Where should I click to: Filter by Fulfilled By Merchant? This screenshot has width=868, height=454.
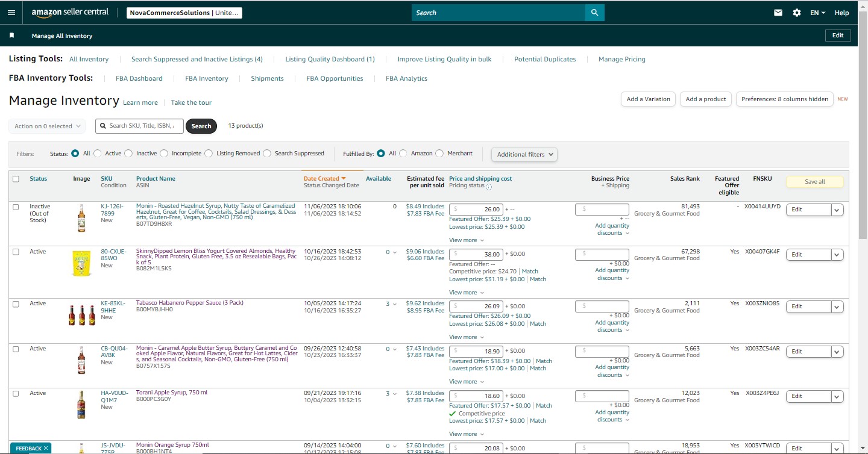click(x=439, y=154)
